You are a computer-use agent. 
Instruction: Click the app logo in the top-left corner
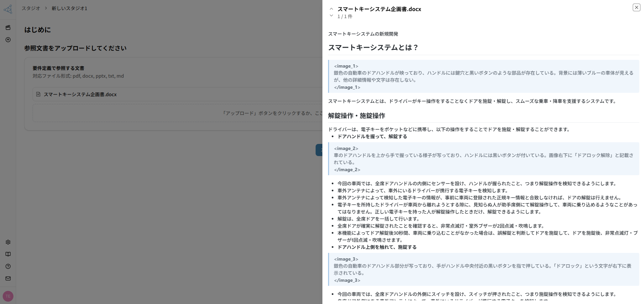point(8,9)
